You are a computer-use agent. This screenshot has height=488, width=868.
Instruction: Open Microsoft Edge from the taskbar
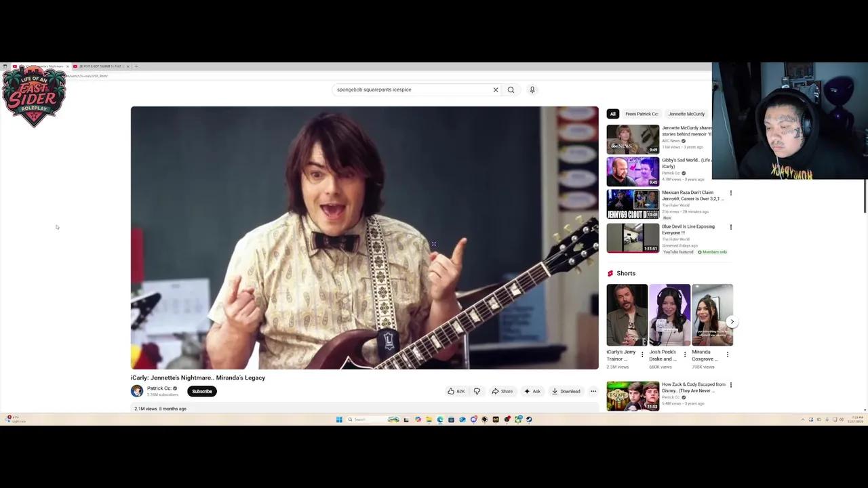click(x=440, y=420)
